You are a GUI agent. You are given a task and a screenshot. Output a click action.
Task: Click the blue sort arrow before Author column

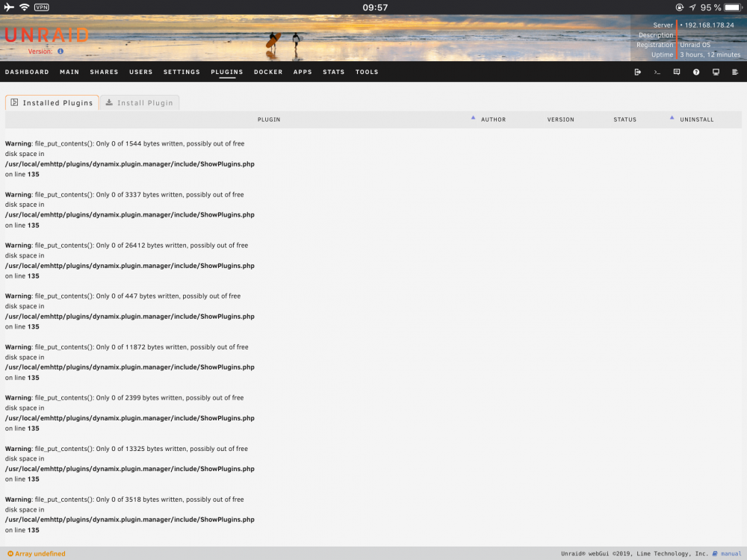(473, 118)
